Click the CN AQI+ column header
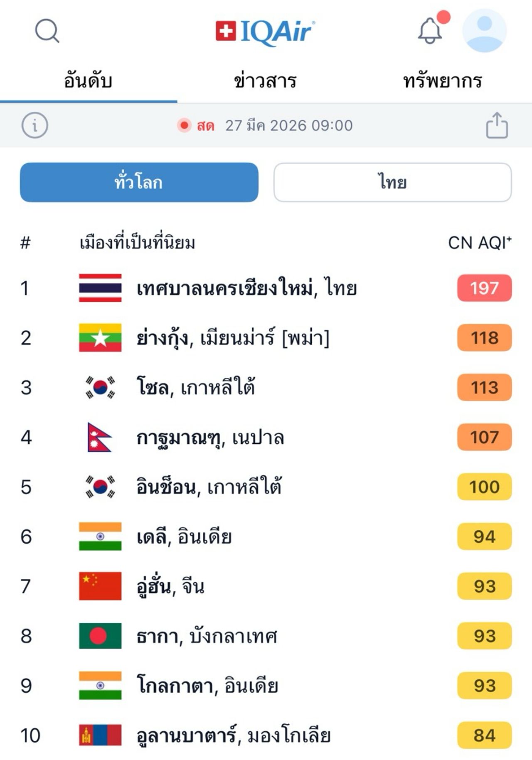The height and width of the screenshot is (760, 532). click(479, 243)
